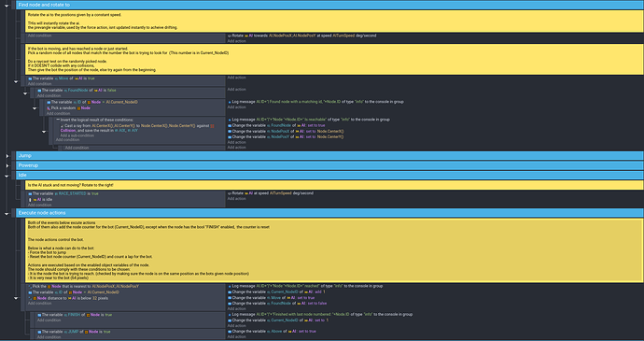Expand the Jump event group
The height and width of the screenshot is (341, 644).
(x=7, y=156)
